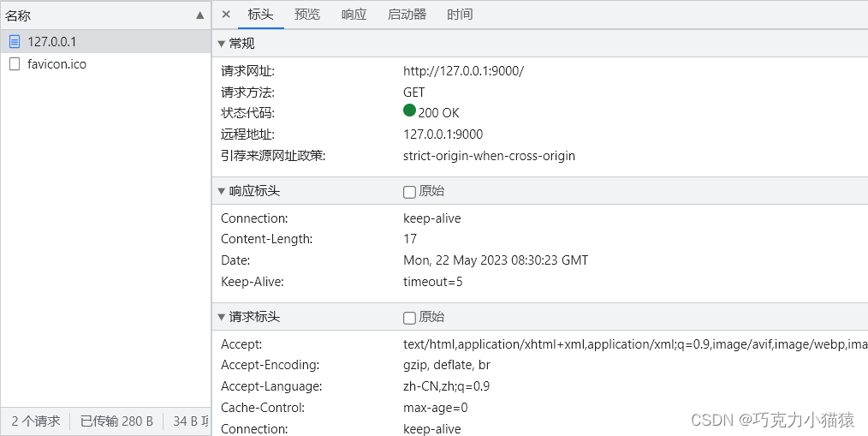Screen dimensions: 868x436
Task: Click the 请求方法 label
Action: click(247, 92)
